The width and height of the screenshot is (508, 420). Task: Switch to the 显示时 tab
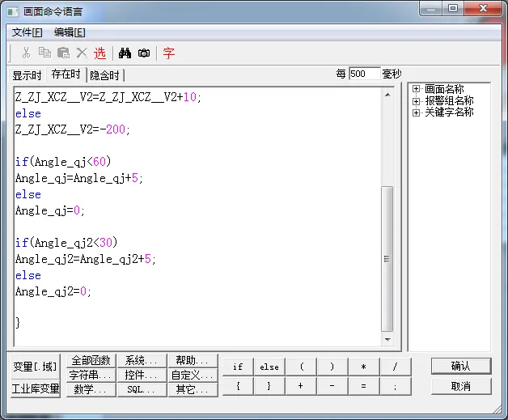28,75
